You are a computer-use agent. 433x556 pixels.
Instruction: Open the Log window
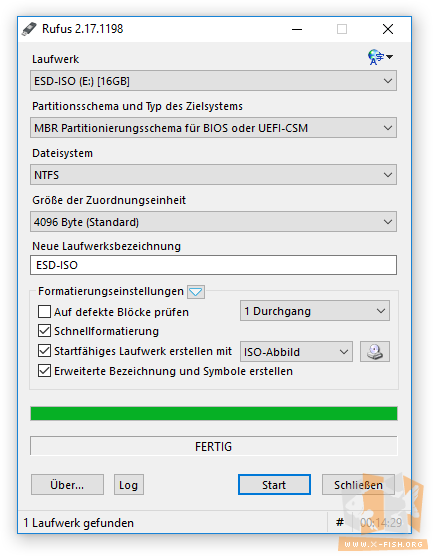[x=128, y=485]
